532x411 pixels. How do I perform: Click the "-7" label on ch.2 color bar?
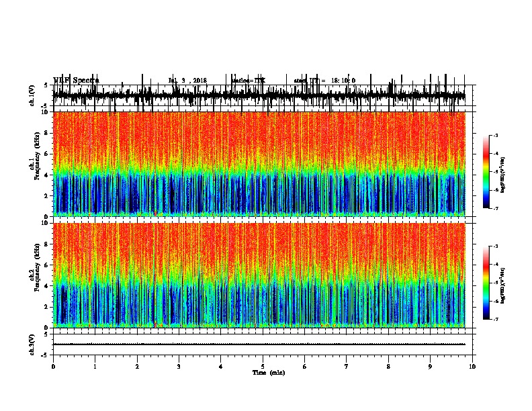[x=496, y=319]
